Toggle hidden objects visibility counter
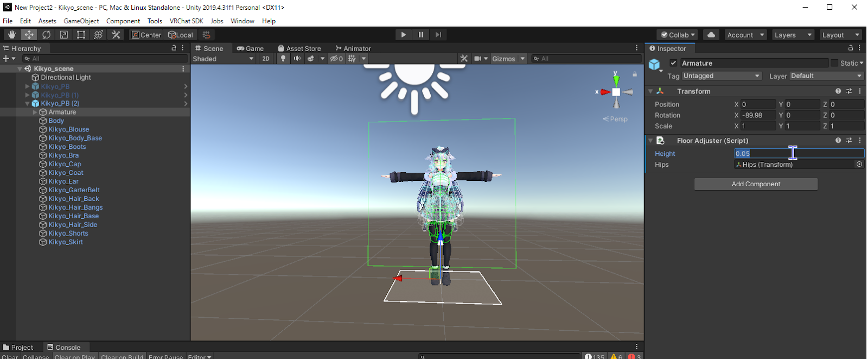Viewport: 868px width, 359px height. tap(336, 59)
